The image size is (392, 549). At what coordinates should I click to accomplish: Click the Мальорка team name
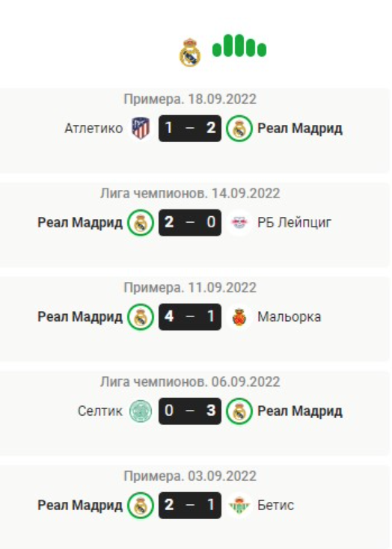[x=289, y=317]
